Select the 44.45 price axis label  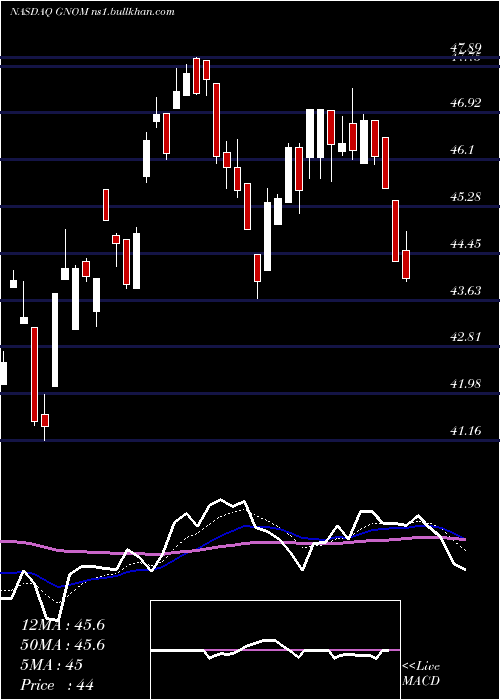coord(466,244)
